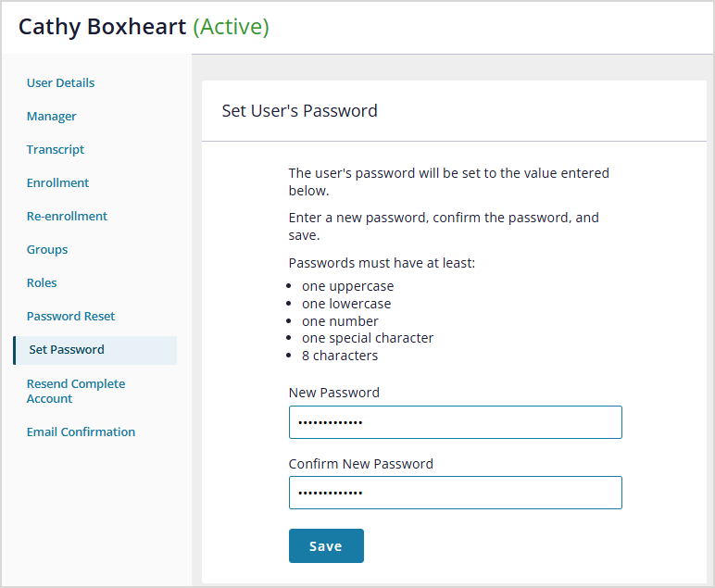Open the Groups page
The width and height of the screenshot is (715, 588).
tap(47, 250)
